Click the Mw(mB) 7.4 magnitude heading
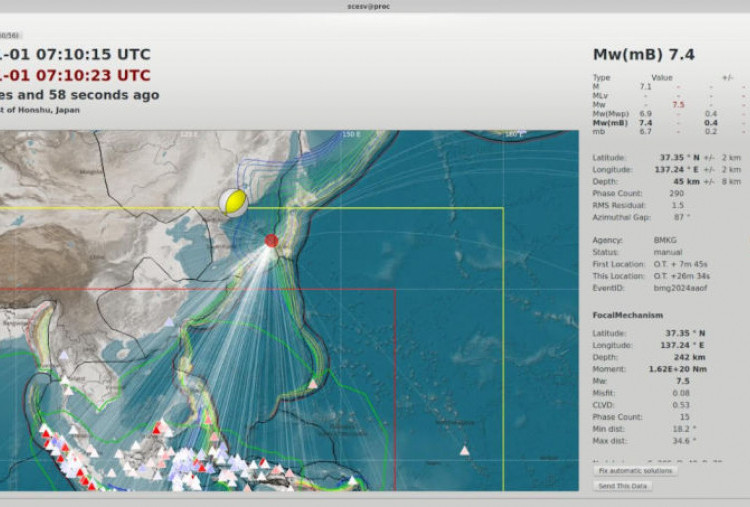The height and width of the screenshot is (507, 750). [644, 55]
